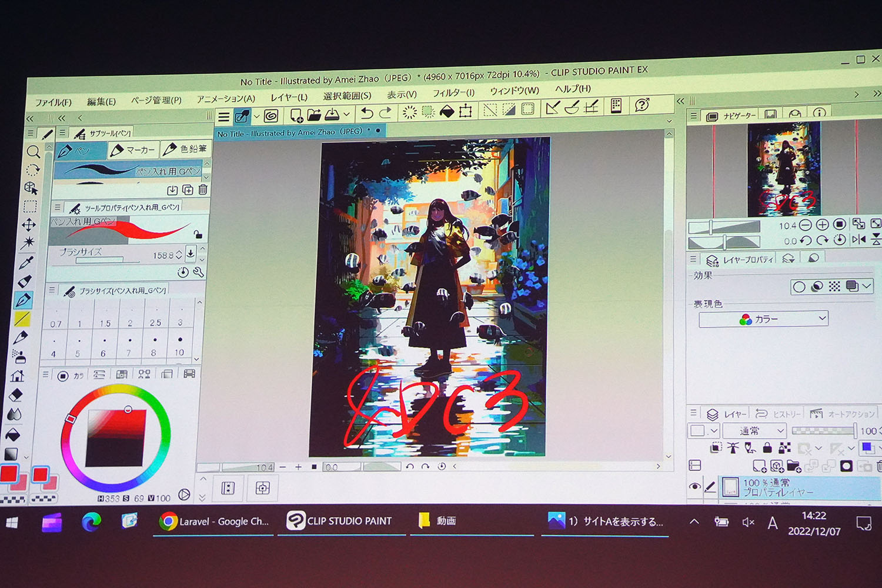The width and height of the screenshot is (882, 588).
Task: Click the Undo arrow
Action: (367, 112)
